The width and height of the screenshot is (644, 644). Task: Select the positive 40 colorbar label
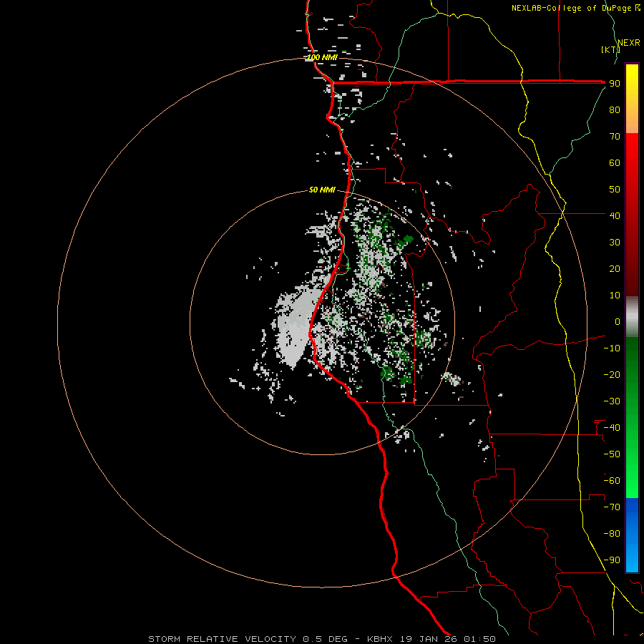point(615,215)
